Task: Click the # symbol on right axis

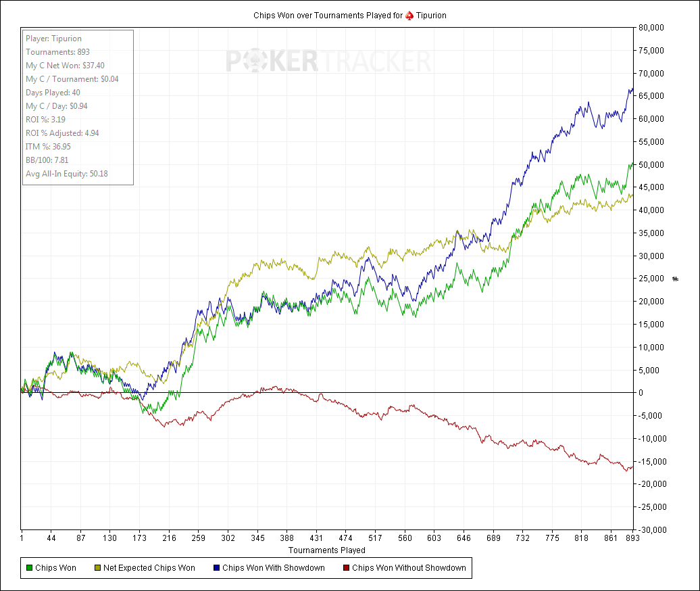Action: (676, 279)
